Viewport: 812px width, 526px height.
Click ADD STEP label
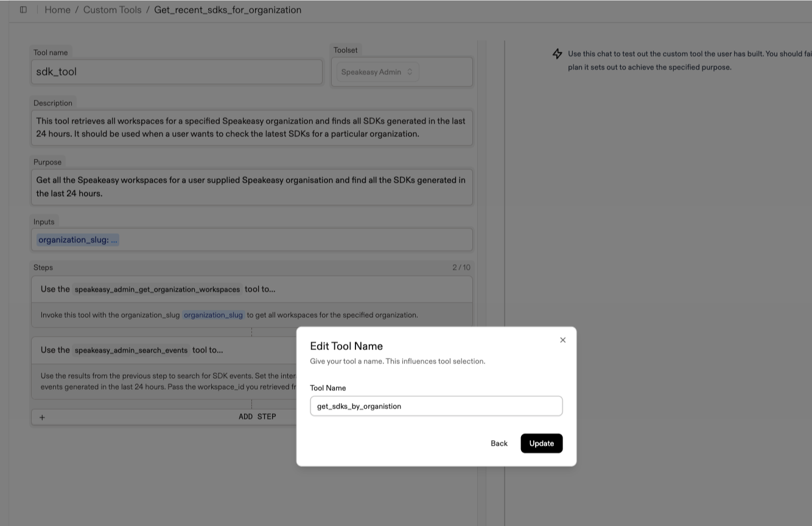click(257, 417)
